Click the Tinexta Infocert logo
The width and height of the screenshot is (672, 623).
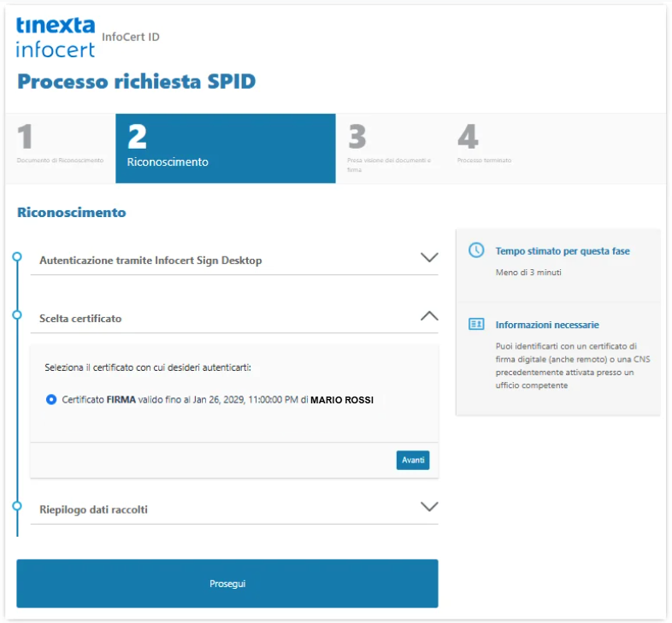(x=56, y=38)
